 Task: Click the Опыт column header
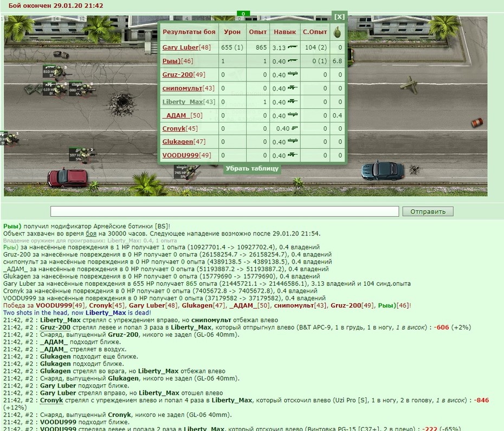pyautogui.click(x=258, y=31)
